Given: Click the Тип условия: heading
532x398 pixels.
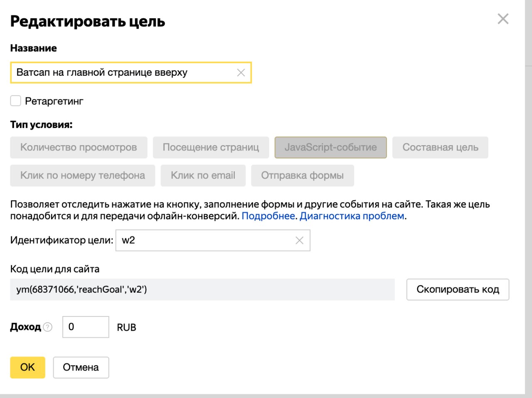Looking at the screenshot, I should pos(41,125).
